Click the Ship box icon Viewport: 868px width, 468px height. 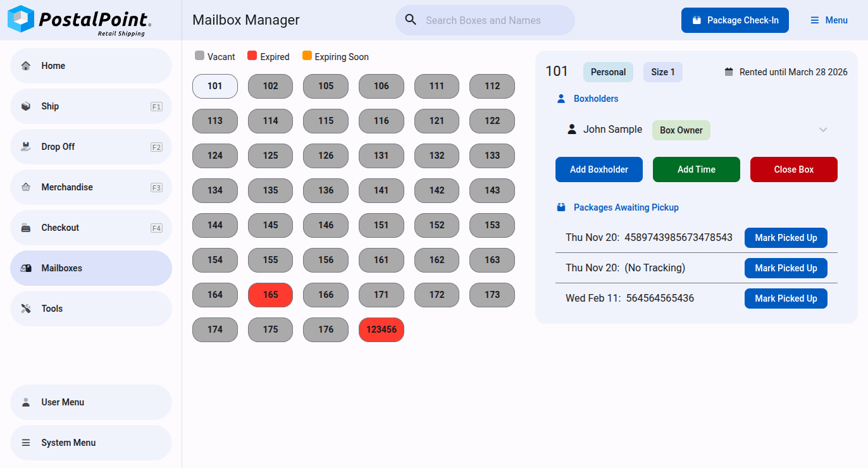[x=26, y=106]
